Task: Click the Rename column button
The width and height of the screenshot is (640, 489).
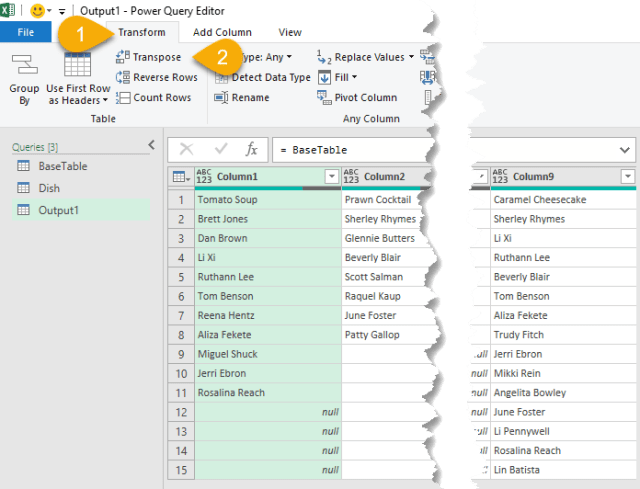Action: 242,98
